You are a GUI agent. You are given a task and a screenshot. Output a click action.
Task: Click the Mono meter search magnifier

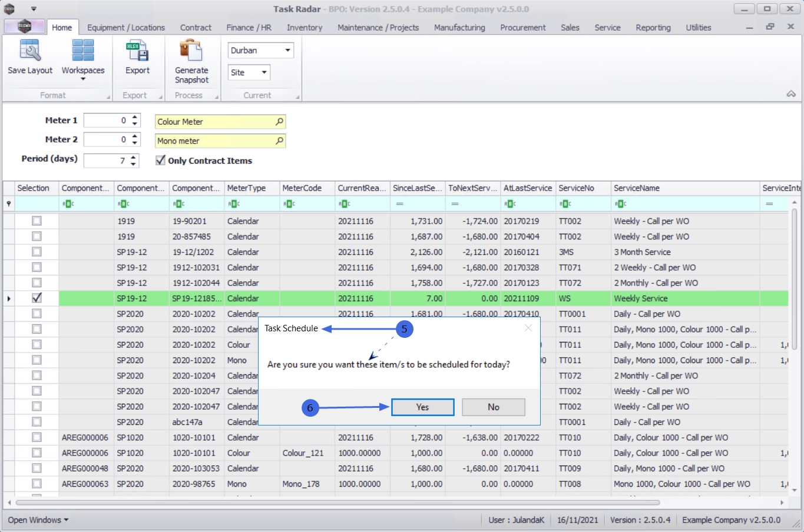(279, 141)
